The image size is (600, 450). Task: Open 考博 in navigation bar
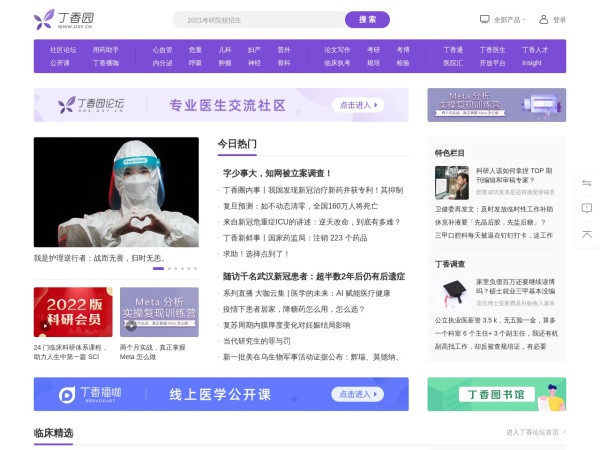403,50
